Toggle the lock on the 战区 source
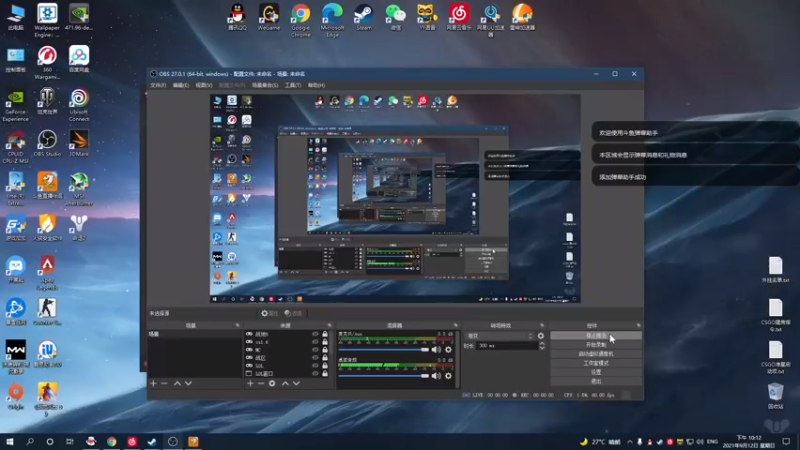This screenshot has height=450, width=800. pos(325,358)
